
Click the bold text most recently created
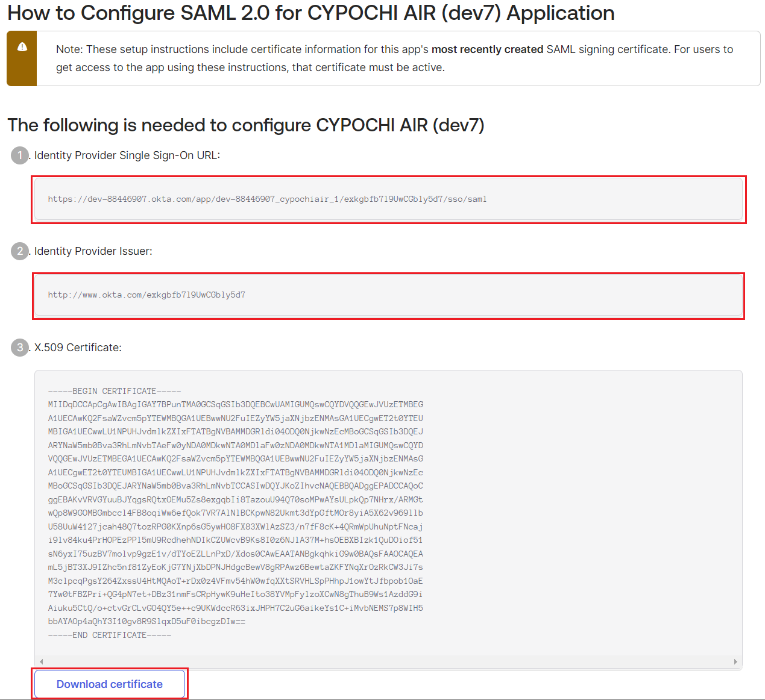[488, 49]
